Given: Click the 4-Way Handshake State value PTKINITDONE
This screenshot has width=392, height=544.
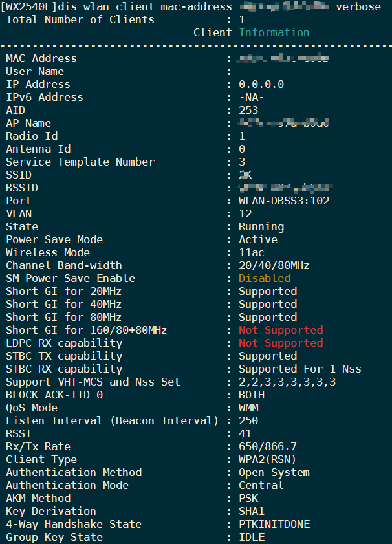Looking at the screenshot, I should click(274, 524).
